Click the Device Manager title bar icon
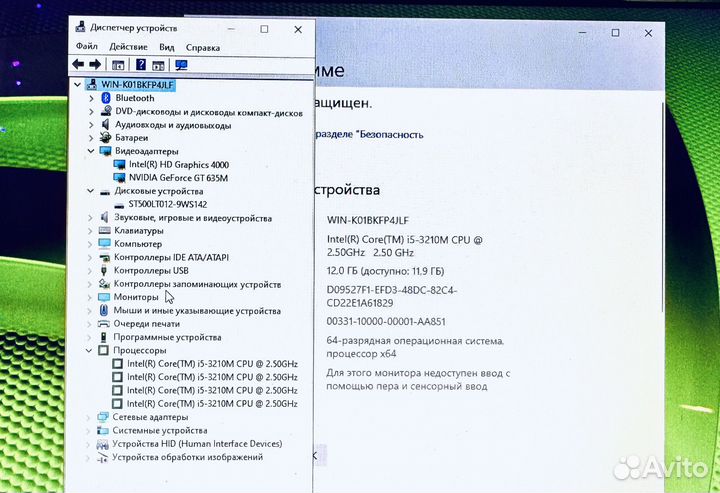This screenshot has height=493, width=720. pyautogui.click(x=80, y=27)
